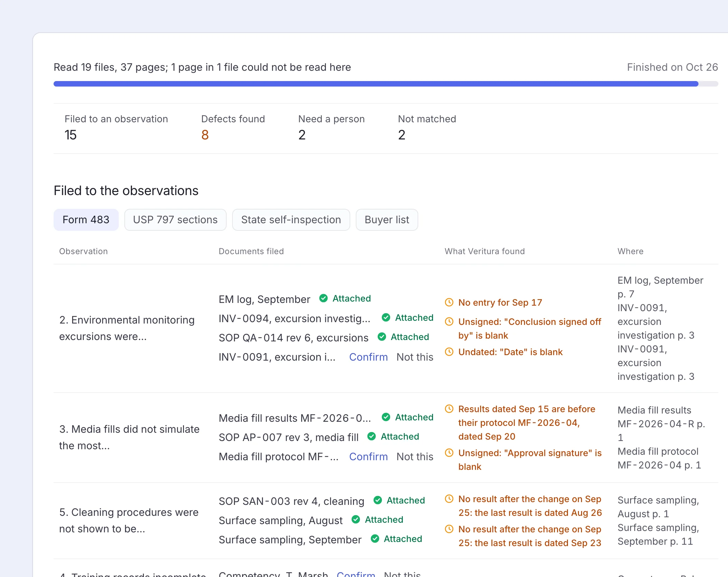Click clock icon for last result dated Sep 23
Viewport: 728px width, 577px height.
pyautogui.click(x=449, y=529)
